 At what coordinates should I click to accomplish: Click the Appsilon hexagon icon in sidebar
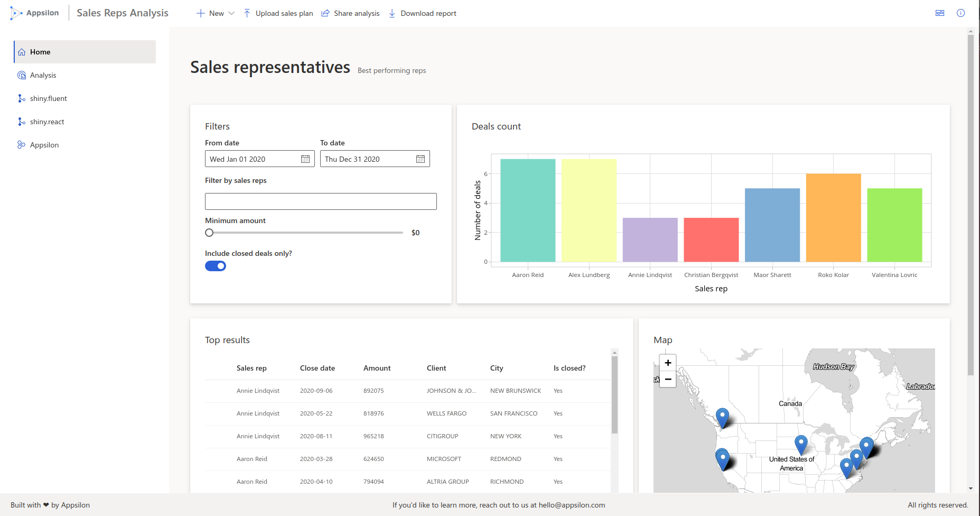(x=22, y=144)
